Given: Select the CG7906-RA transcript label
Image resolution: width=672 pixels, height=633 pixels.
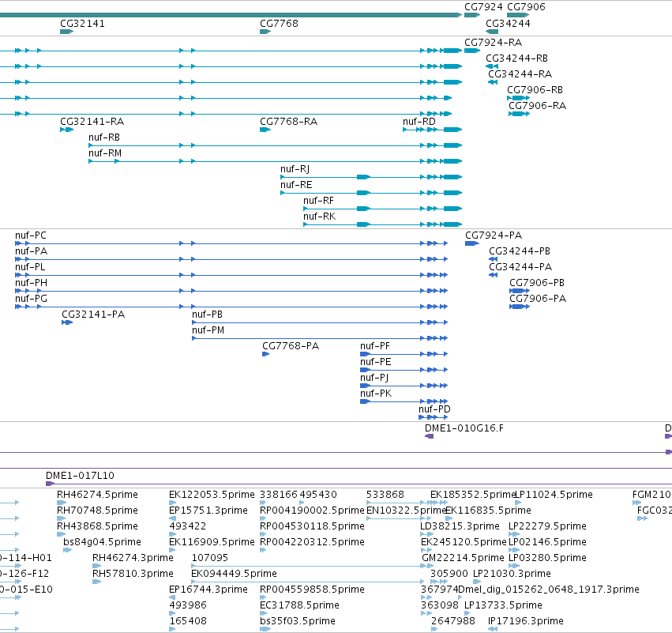Looking at the screenshot, I should click(x=538, y=106).
